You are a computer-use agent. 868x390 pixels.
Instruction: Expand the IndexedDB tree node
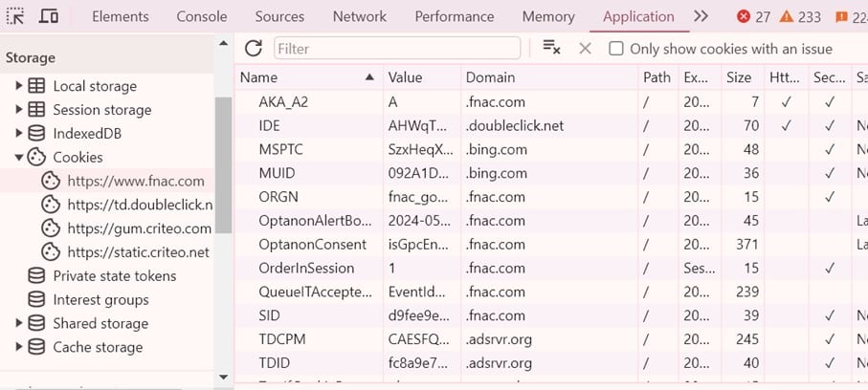point(19,133)
